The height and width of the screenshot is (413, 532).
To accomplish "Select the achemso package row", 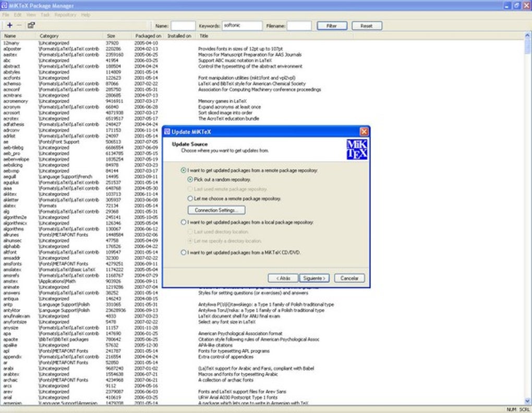I will click(262, 84).
